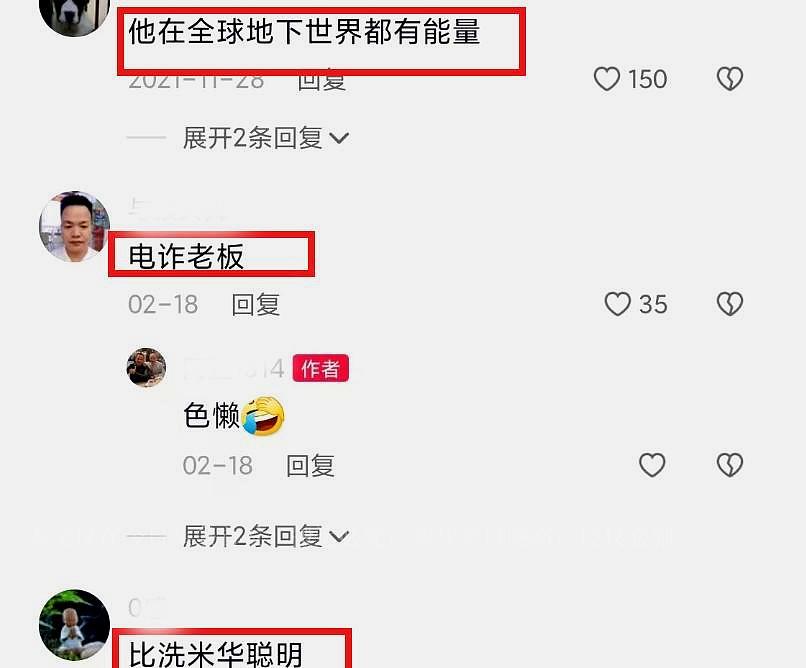Like the author's 色懒 reply
Image resolution: width=806 pixels, height=668 pixels.
click(x=652, y=465)
